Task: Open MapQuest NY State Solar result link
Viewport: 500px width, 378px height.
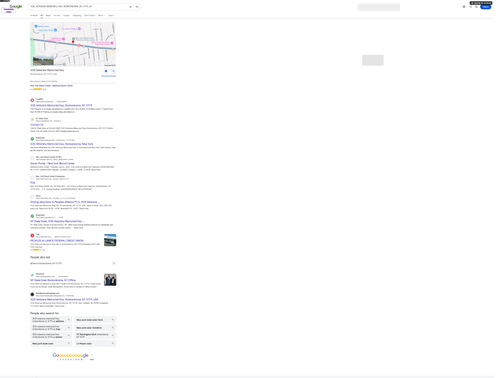Action: [x=57, y=221]
